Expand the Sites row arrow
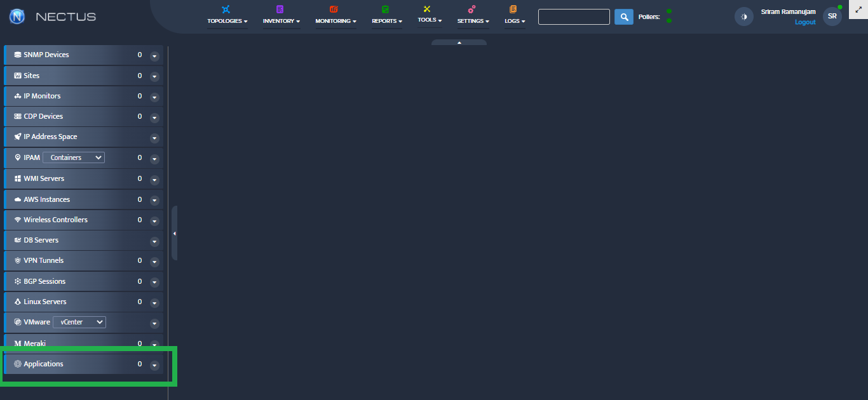 (154, 77)
